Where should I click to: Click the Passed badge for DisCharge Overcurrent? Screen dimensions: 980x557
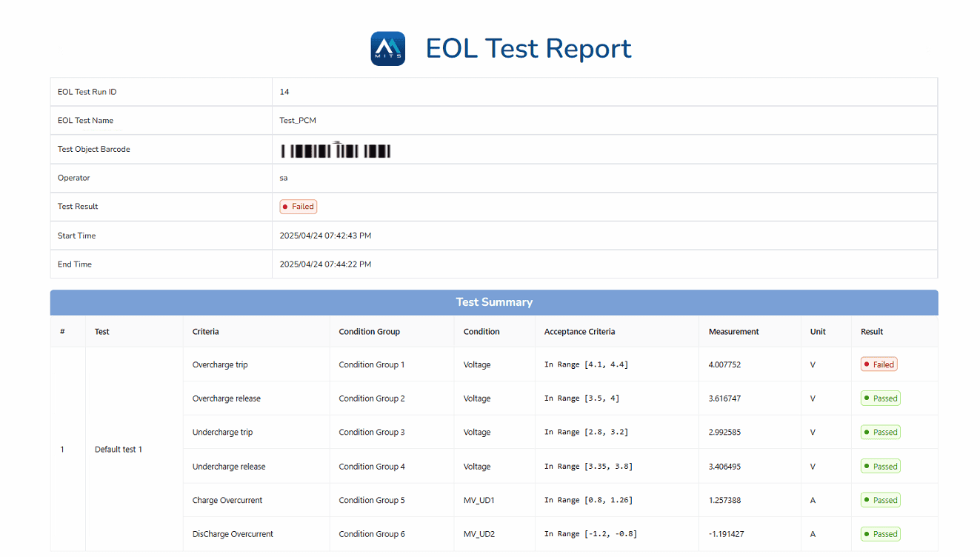coord(880,534)
